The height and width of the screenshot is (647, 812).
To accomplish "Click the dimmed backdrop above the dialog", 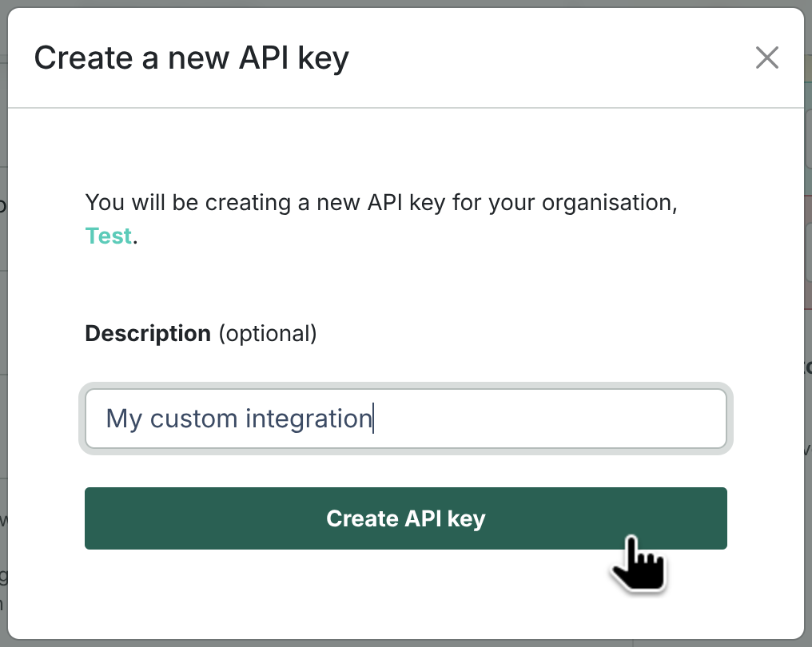I will pyautogui.click(x=405, y=3).
